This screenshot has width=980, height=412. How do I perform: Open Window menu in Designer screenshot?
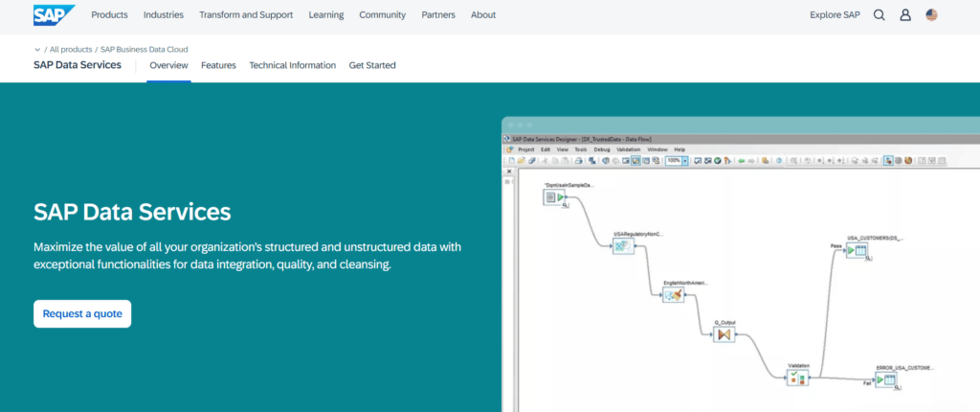[x=657, y=149]
